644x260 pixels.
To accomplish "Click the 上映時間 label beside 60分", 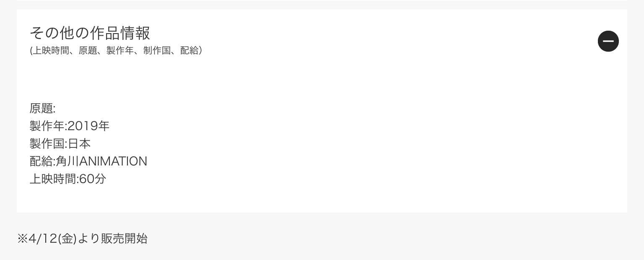I will pyautogui.click(x=53, y=179).
